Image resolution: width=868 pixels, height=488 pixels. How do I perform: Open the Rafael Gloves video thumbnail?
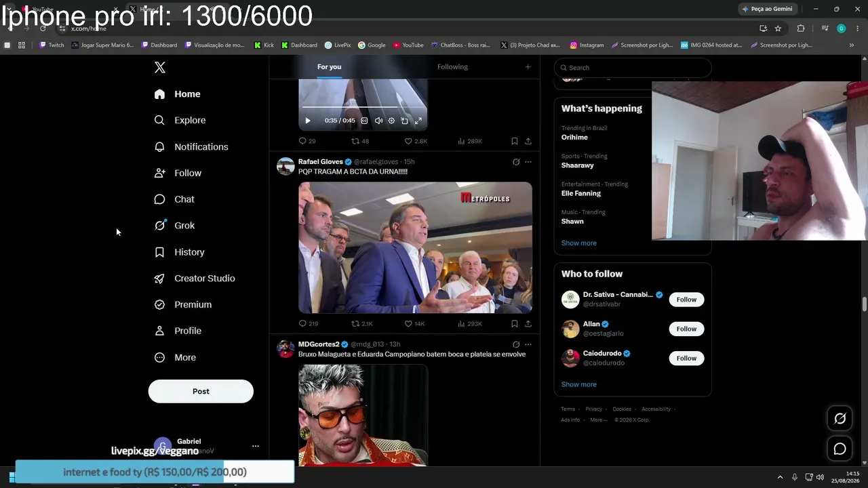click(415, 247)
